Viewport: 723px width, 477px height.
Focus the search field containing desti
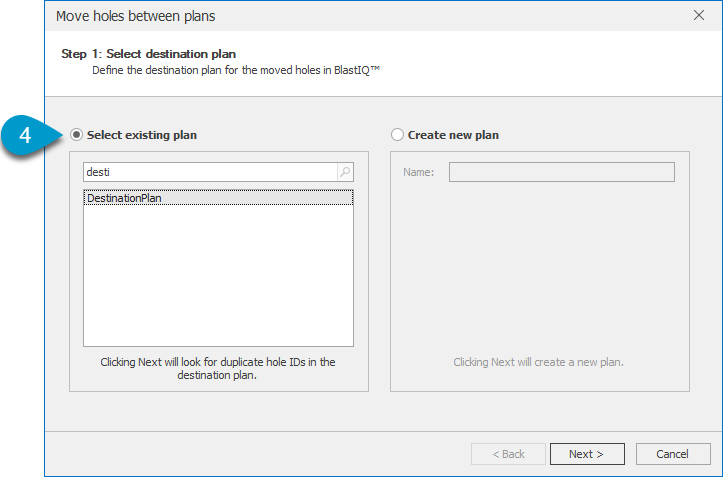[211, 172]
